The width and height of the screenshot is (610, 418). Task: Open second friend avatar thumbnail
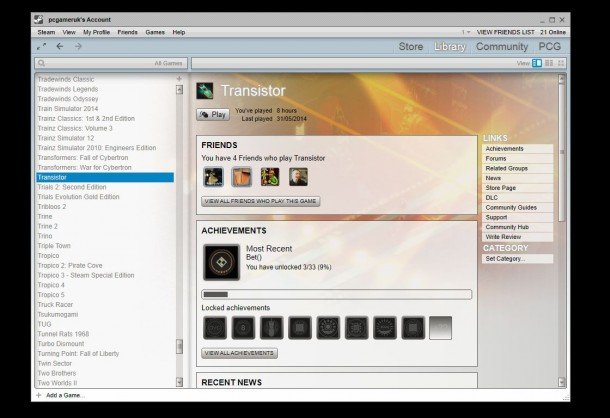[x=242, y=177]
